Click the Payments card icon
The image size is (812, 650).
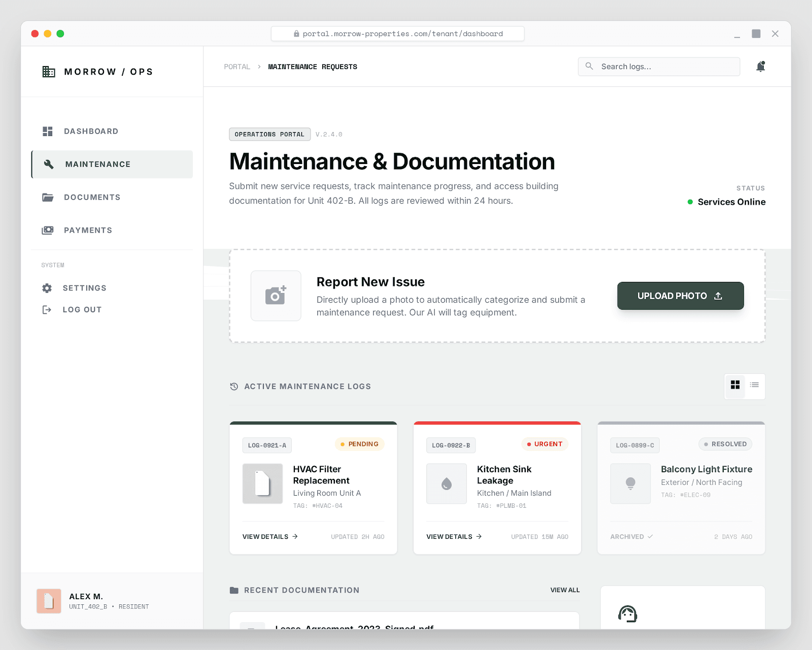[48, 230]
